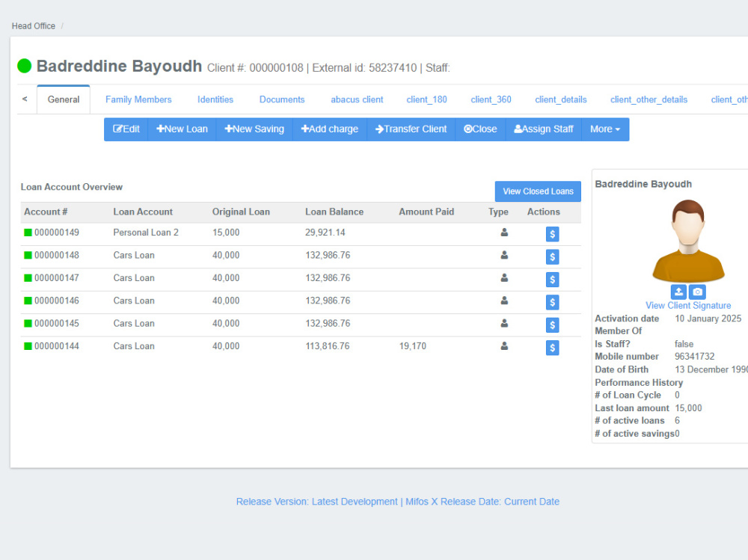
Task: Click the dollar repayment icon for loan 000000146
Action: click(x=552, y=302)
